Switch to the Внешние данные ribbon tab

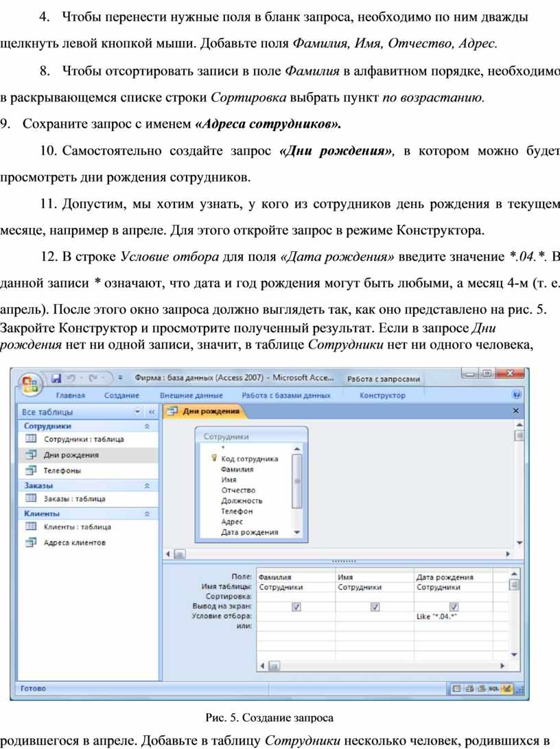(191, 395)
